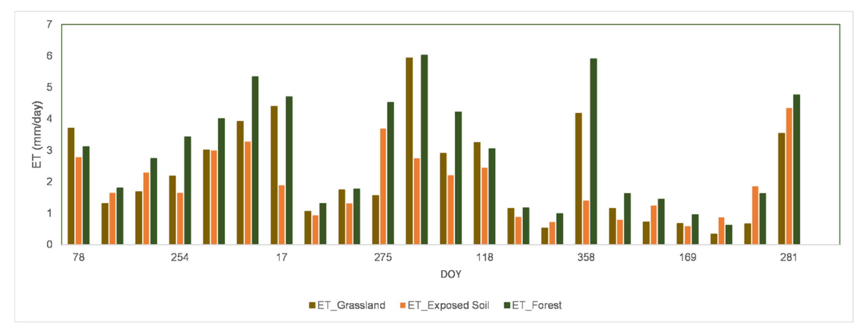Screen dimensions: 868x336
Task: Click the x-axis label 254
Action: pyautogui.click(x=180, y=257)
